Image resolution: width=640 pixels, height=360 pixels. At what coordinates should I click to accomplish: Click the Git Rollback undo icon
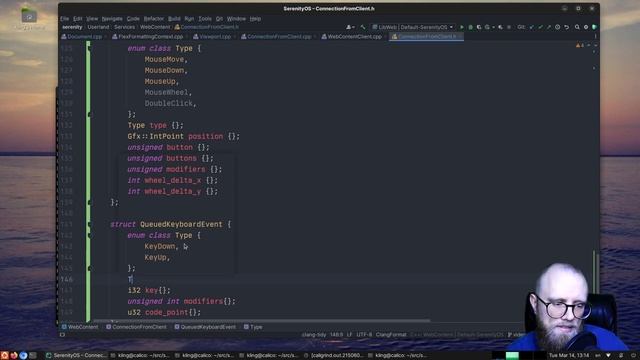[567, 27]
